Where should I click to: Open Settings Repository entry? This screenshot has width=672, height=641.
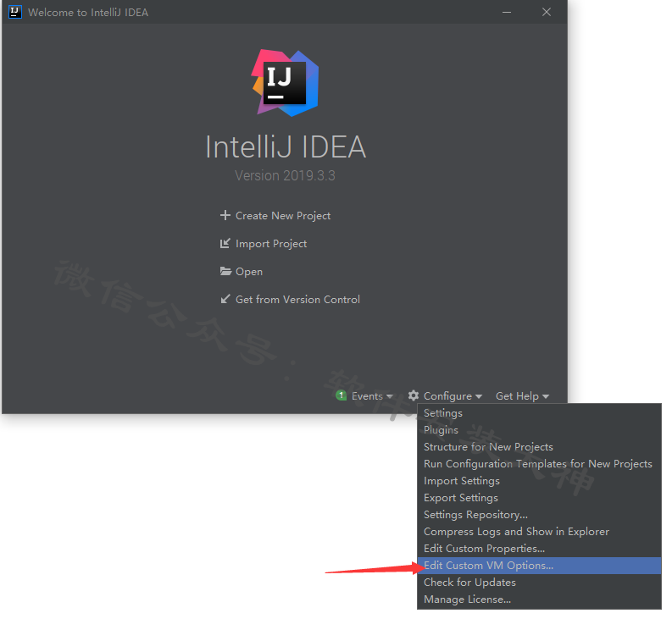[539, 514]
